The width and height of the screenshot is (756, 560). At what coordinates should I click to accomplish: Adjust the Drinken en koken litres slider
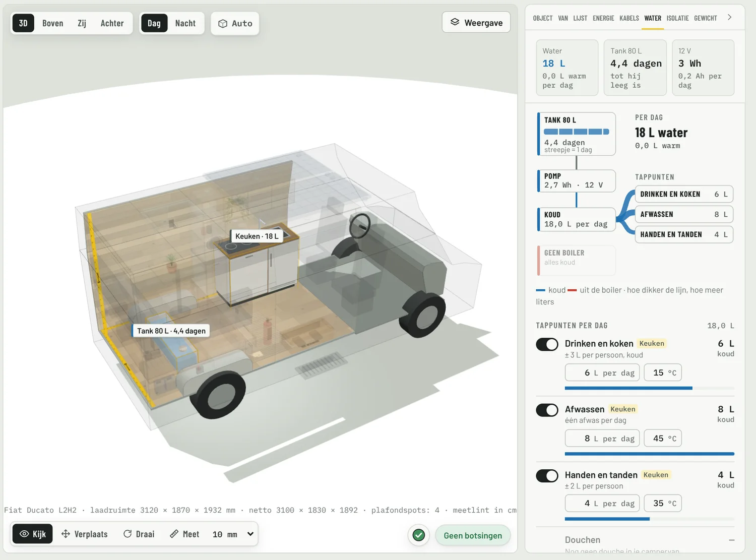pyautogui.click(x=650, y=388)
